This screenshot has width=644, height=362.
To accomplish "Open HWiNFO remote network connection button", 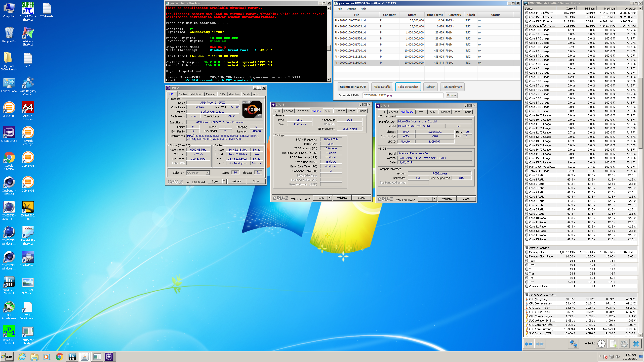I will [x=573, y=344].
